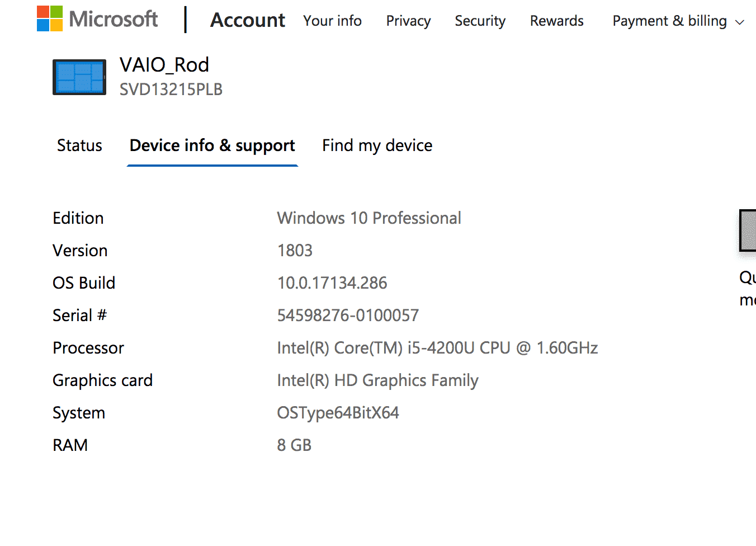
Task: Click the Graphics card label
Action: pos(102,380)
